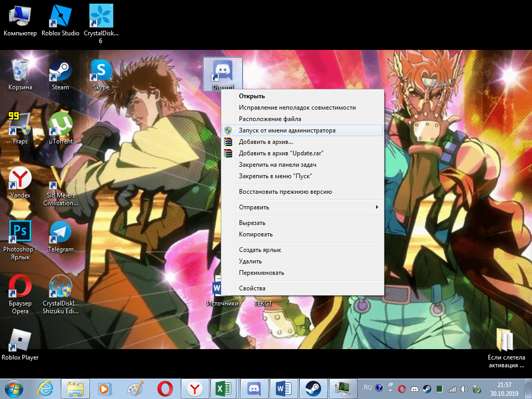Open the Корзина recycle bin icon
532x399 pixels.
coord(20,74)
